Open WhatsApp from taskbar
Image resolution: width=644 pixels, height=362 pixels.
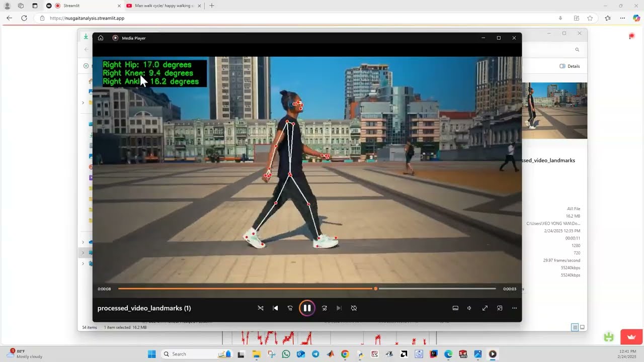[286, 354]
